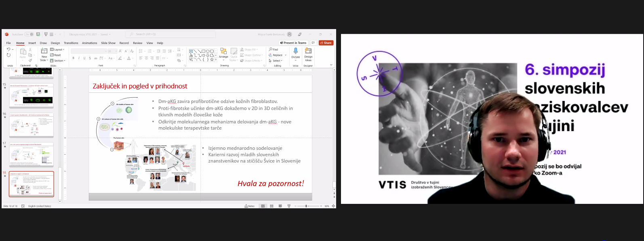Viewport: 644px width, 241px height.
Task: Toggle Italic formatting
Action: coord(79,58)
